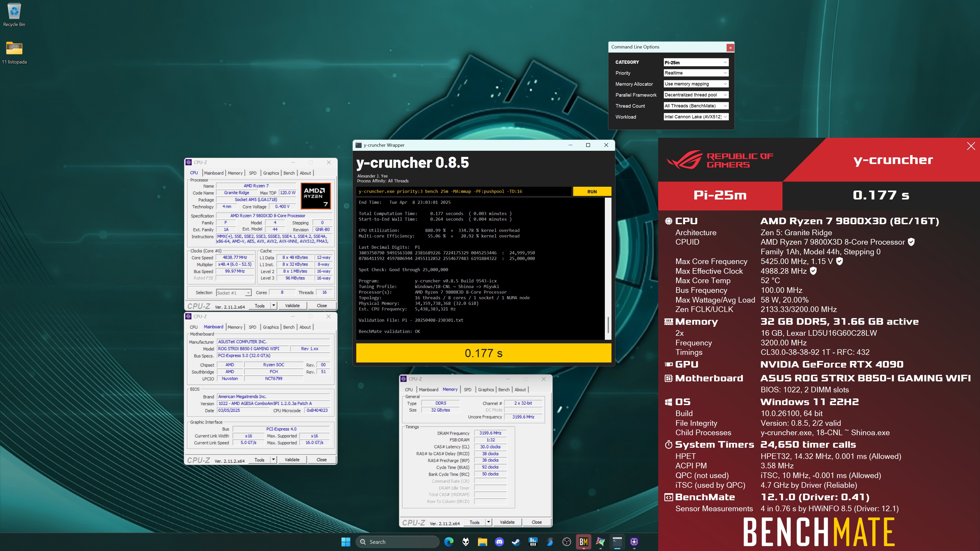The image size is (980, 551).
Task: Click Core Speed value 4838.77 MHz
Action: [x=235, y=257]
